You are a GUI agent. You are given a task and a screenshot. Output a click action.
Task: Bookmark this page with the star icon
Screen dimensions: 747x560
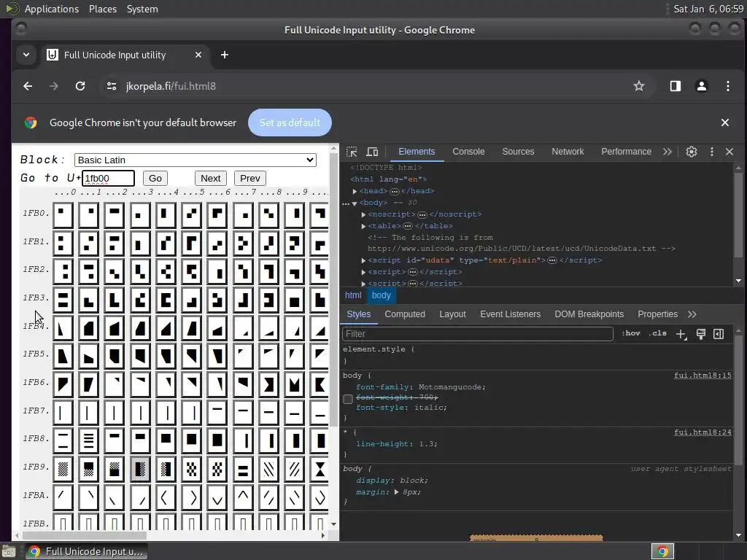[639, 86]
